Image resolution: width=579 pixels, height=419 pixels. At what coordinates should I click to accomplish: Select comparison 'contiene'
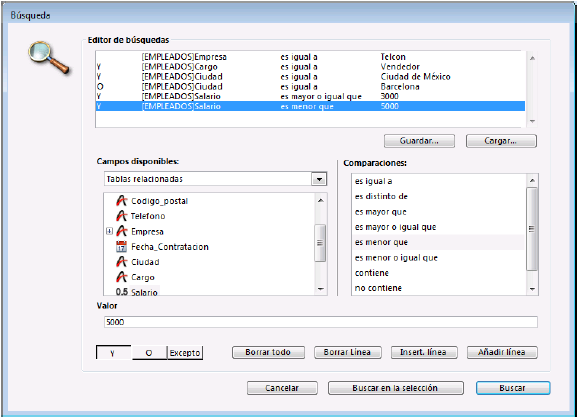(x=371, y=273)
